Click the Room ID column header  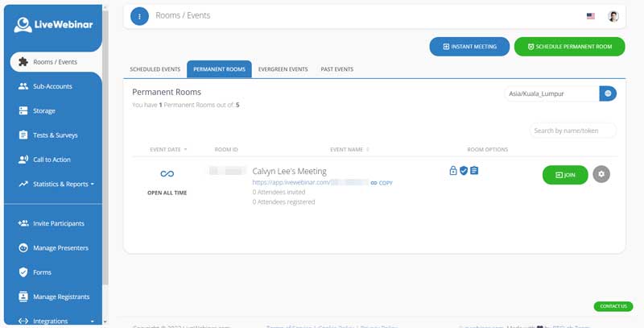pyautogui.click(x=226, y=149)
